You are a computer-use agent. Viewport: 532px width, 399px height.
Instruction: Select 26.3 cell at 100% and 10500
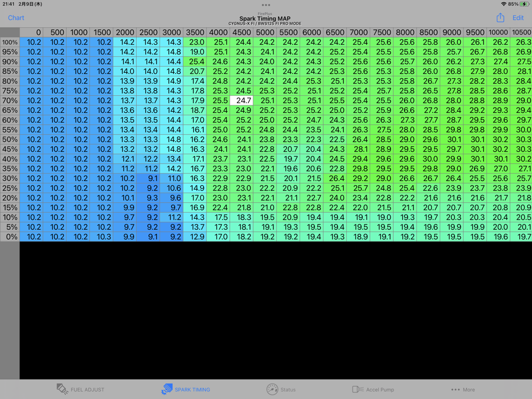point(521,42)
